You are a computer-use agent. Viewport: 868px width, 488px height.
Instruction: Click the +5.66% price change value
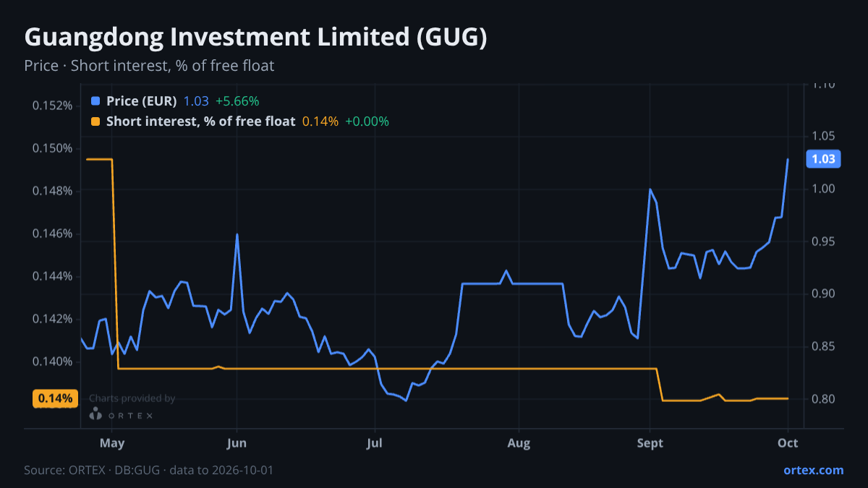tap(237, 101)
